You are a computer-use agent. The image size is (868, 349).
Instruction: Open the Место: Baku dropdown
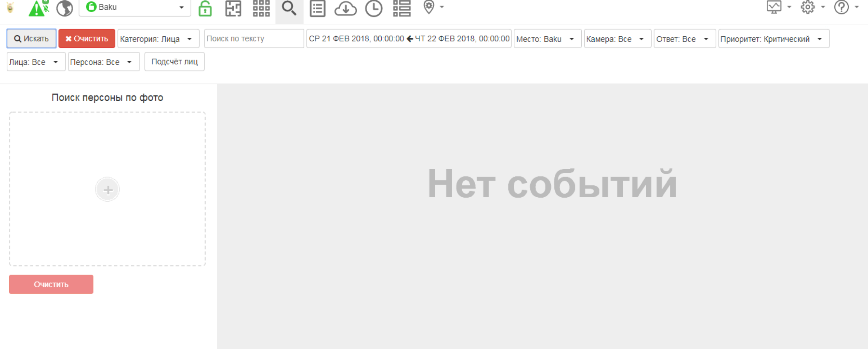[547, 38]
